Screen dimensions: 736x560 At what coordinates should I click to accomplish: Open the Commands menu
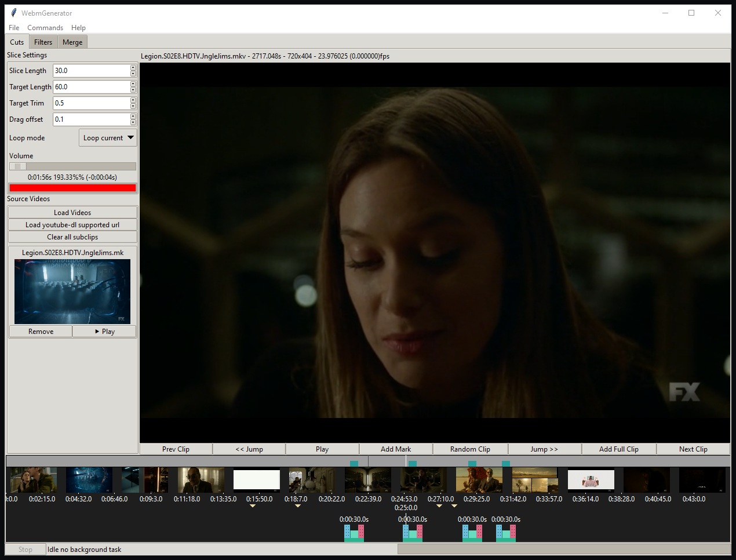coord(45,28)
